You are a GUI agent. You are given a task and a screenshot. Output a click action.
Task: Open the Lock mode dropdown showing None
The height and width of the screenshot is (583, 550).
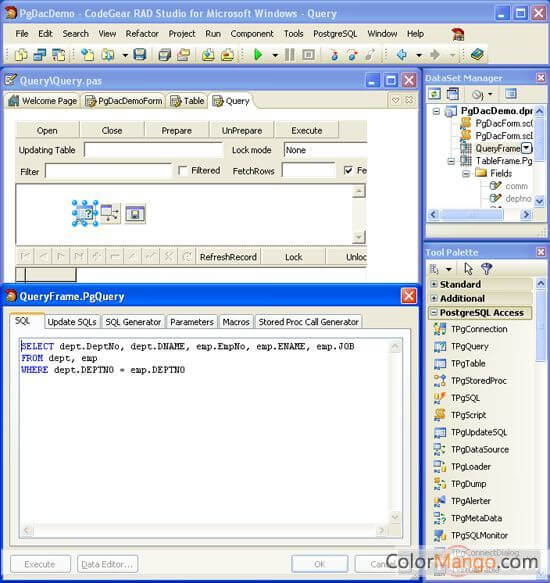325,150
